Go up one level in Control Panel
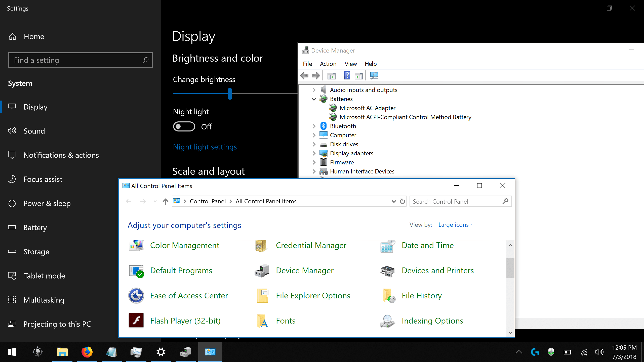644x362 pixels. click(x=165, y=201)
